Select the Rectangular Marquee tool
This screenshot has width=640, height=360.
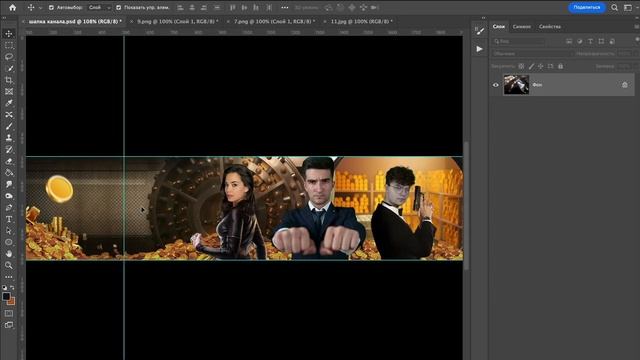point(9,45)
